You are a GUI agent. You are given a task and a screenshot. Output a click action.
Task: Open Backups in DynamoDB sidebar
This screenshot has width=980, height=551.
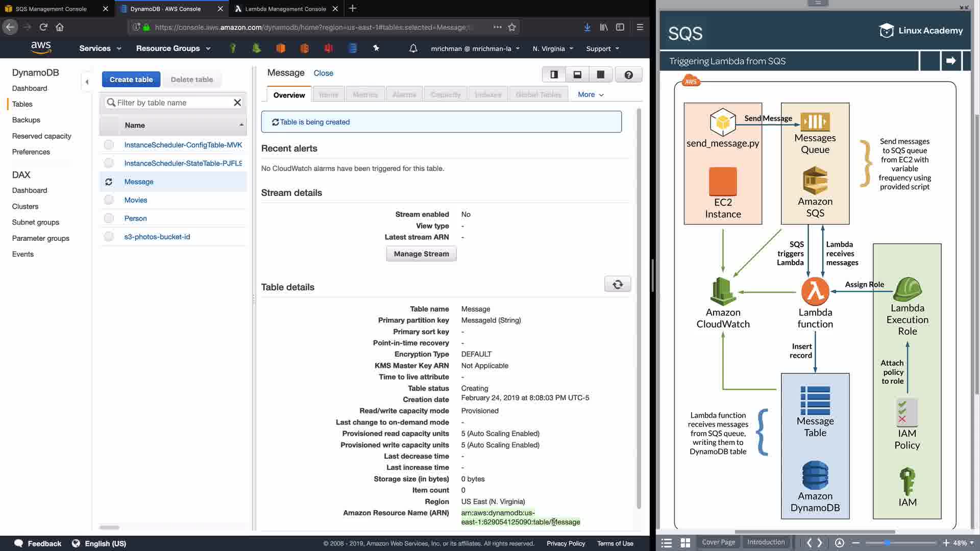coord(26,120)
